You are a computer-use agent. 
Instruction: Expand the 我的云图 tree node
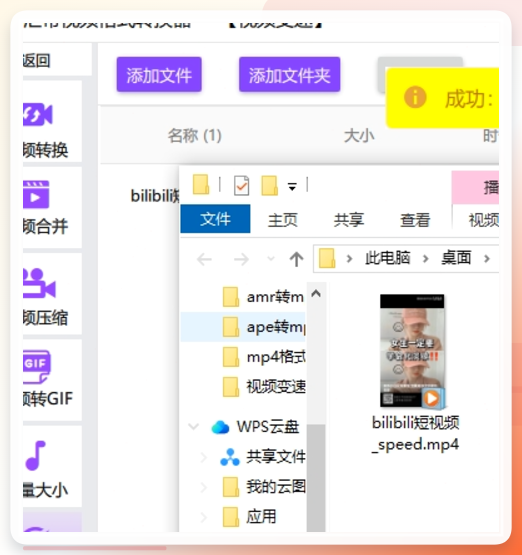click(203, 487)
